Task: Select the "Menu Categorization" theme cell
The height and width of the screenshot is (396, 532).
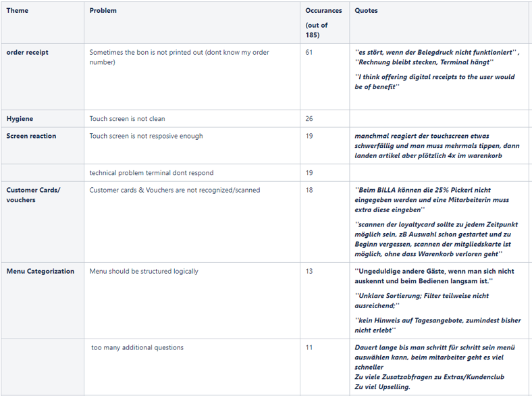Action: pyautogui.click(x=41, y=271)
